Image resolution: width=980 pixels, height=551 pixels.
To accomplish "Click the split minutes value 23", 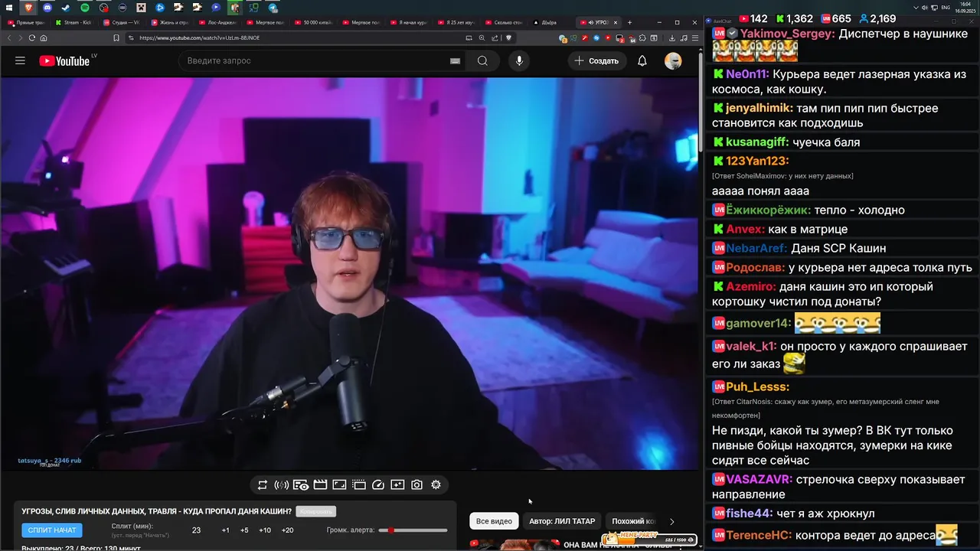I will (196, 530).
